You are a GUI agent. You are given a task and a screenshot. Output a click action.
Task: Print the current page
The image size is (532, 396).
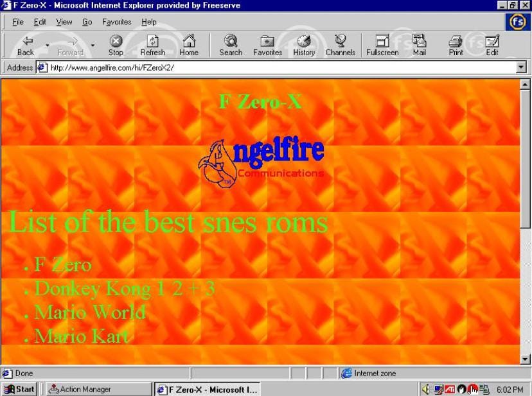tap(456, 44)
